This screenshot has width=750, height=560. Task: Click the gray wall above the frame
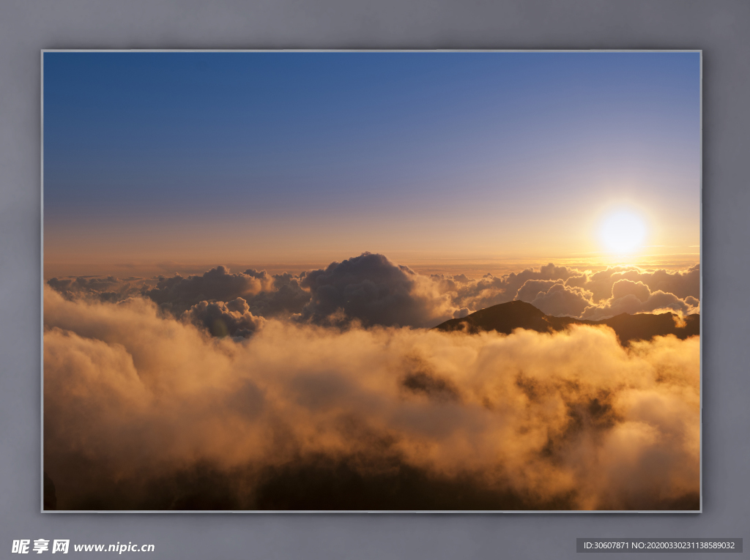pos(366,26)
